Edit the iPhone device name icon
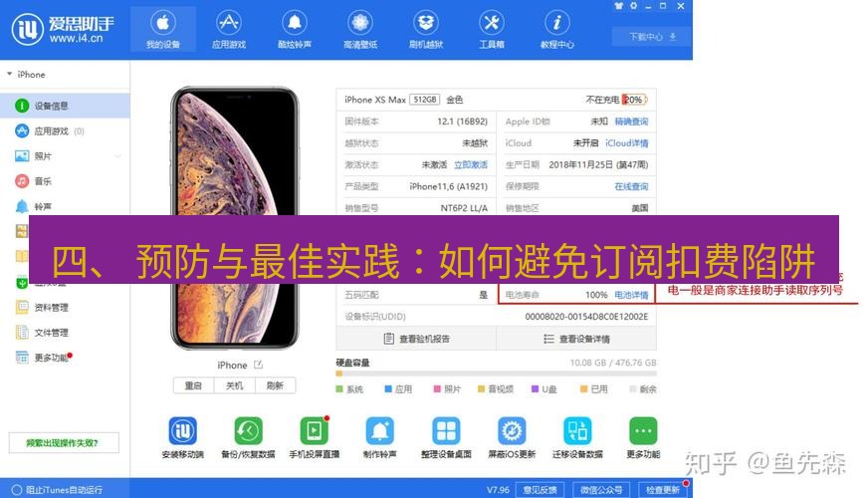 pos(258,366)
